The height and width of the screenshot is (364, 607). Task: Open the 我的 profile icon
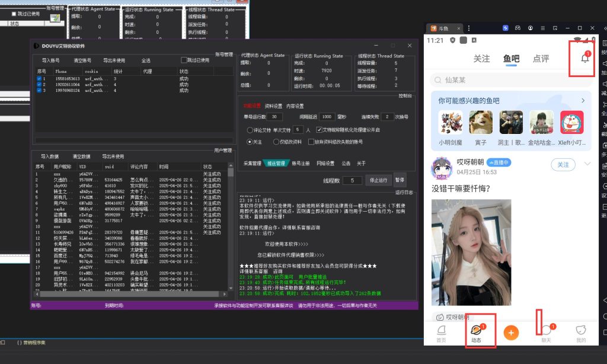pyautogui.click(x=581, y=333)
